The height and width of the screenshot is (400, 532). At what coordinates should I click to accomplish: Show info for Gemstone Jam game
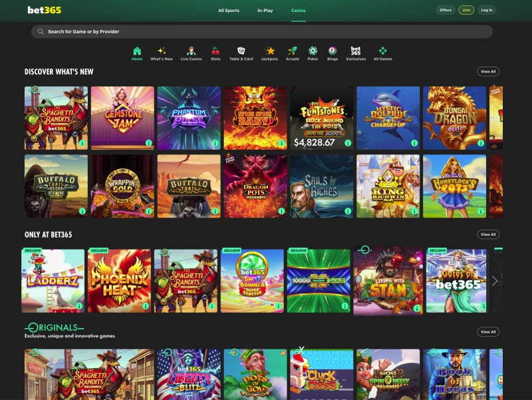(x=148, y=143)
